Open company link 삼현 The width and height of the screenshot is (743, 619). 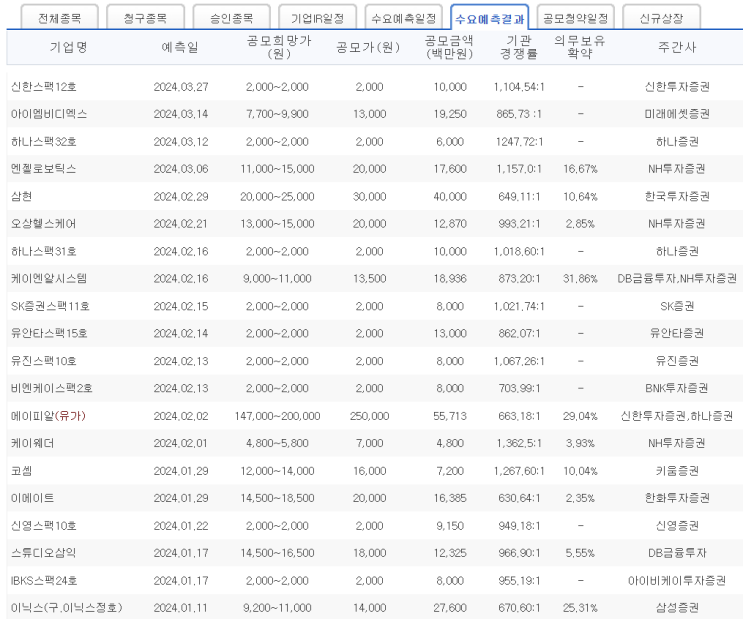coord(21,196)
